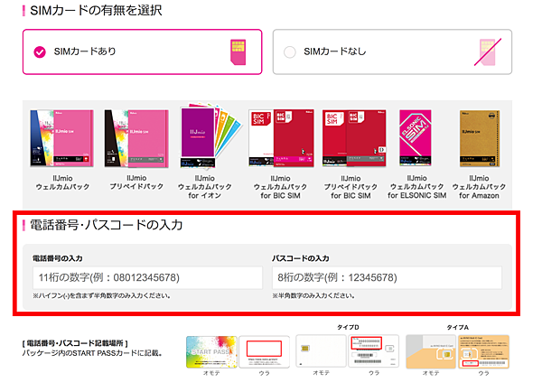Click the text 電話番号・パスコード記載場所
Screen dimensions: 542x392
(x=75, y=343)
